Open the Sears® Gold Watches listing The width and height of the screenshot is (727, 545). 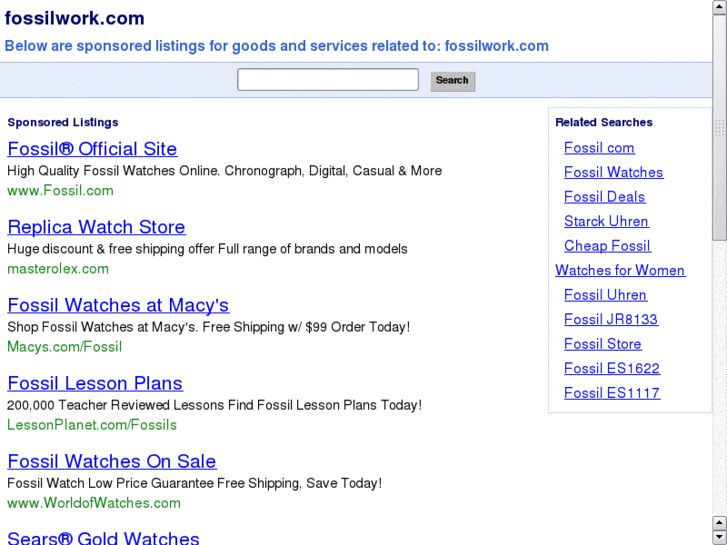point(103,538)
